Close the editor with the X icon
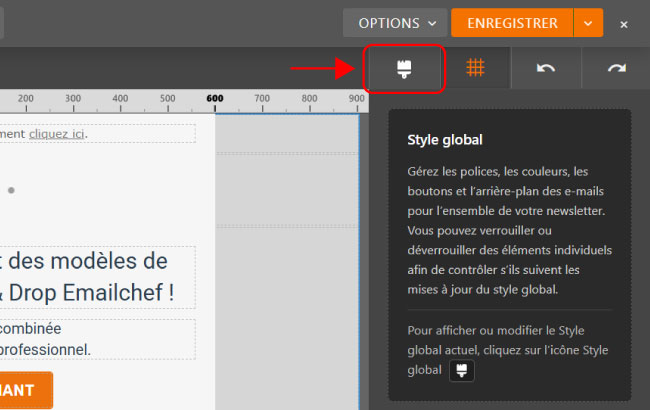 [624, 23]
